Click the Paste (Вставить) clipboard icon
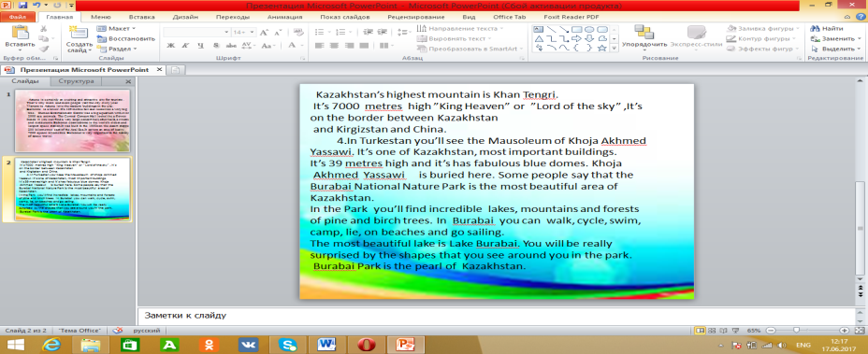This screenshot has width=868, height=354. pos(20,32)
